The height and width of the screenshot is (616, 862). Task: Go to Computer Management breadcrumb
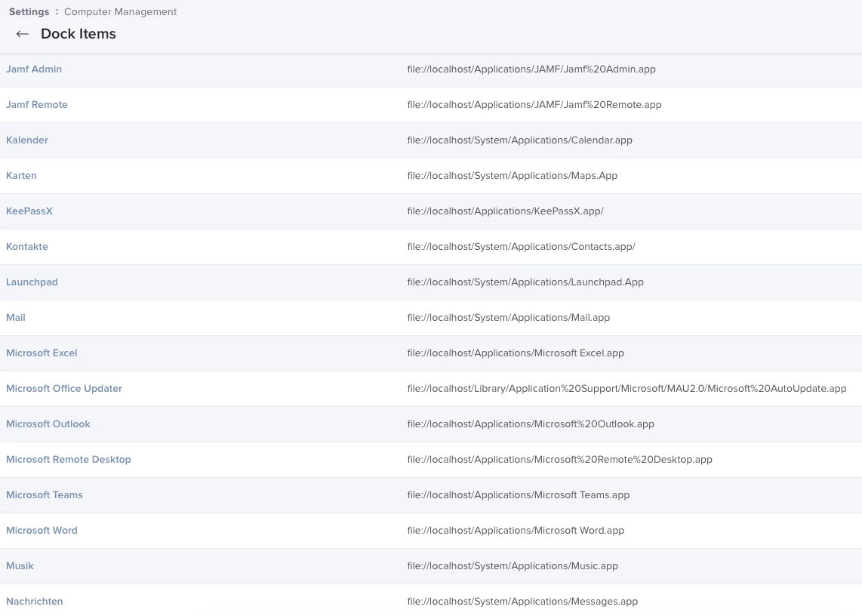point(121,11)
